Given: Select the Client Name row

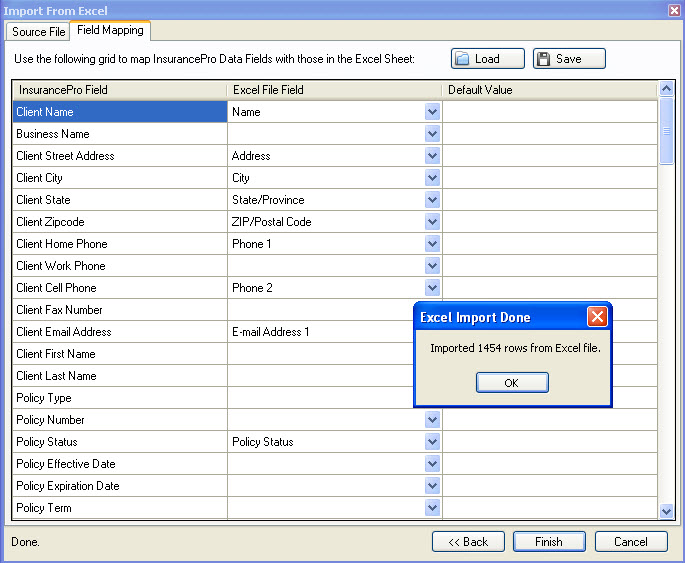Looking at the screenshot, I should 120,112.
